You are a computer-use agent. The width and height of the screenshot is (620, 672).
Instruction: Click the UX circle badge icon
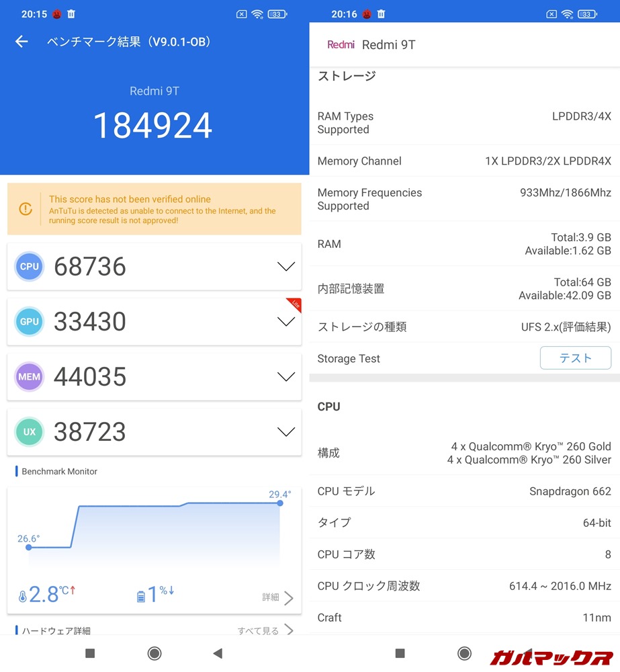(29, 432)
